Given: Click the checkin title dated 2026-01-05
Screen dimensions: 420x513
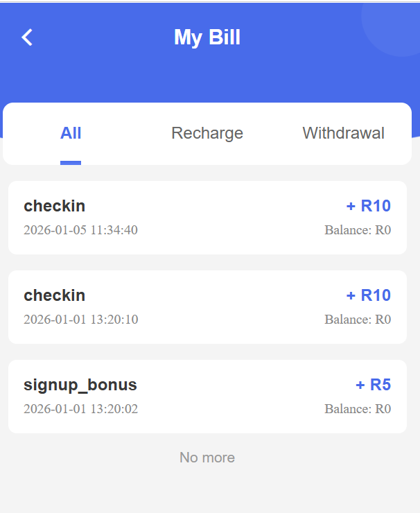Looking at the screenshot, I should 55,206.
